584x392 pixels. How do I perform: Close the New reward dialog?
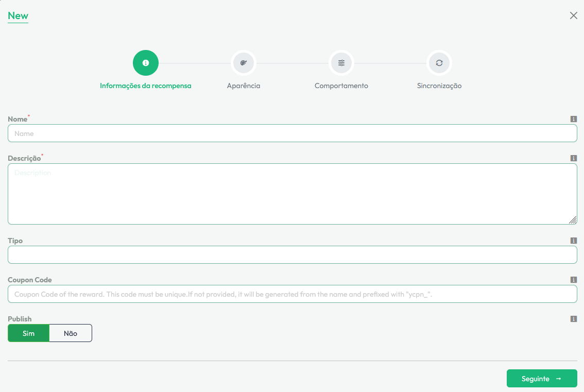coord(573,15)
